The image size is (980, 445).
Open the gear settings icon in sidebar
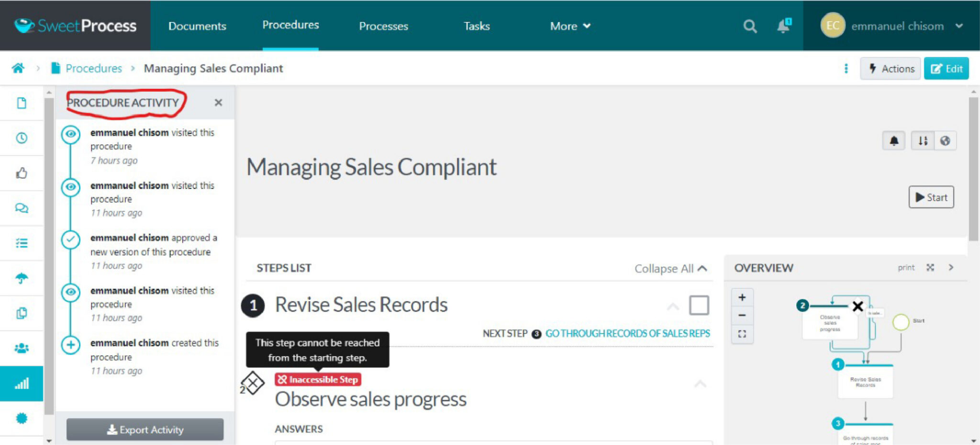[22, 418]
